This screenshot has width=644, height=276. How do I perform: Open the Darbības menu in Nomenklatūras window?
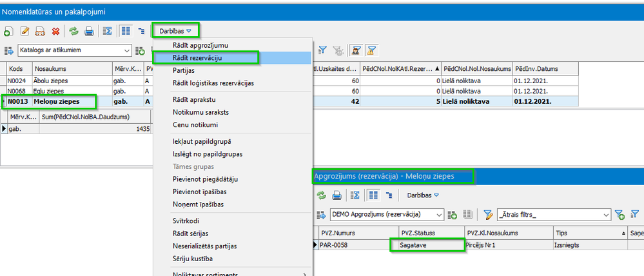click(x=175, y=31)
